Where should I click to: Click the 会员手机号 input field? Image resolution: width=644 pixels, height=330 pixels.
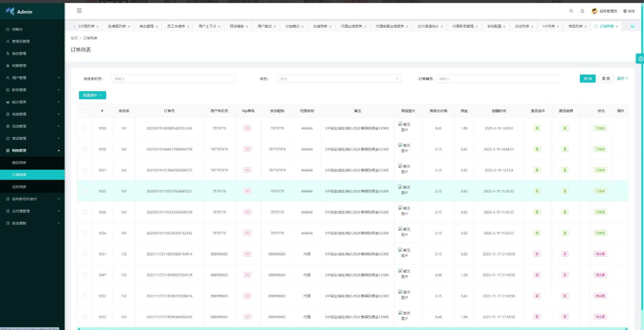tap(173, 79)
